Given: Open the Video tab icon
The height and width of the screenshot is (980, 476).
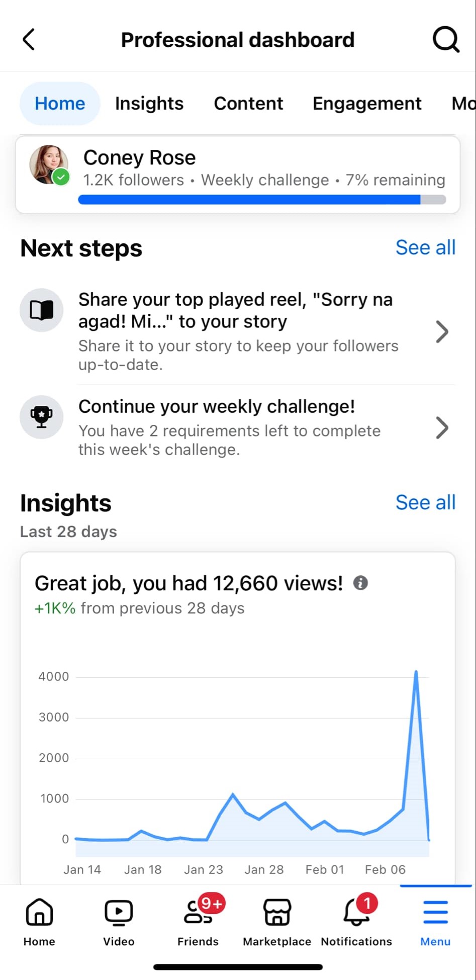Looking at the screenshot, I should 119,913.
